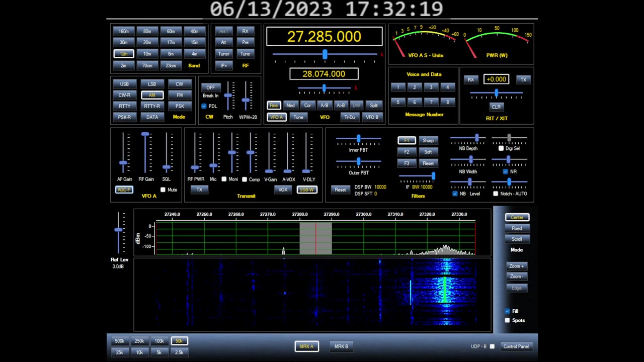Enable VOX button
Image resolution: width=644 pixels, height=362 pixels.
pos(283,190)
